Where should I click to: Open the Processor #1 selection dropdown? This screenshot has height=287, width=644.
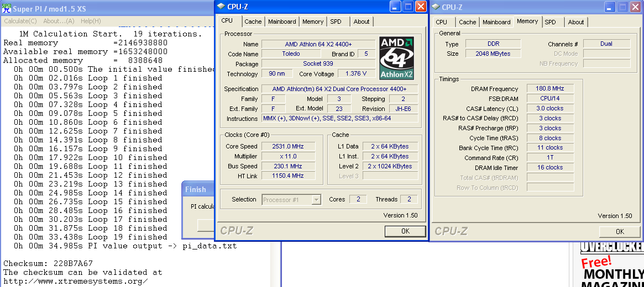pos(291,200)
